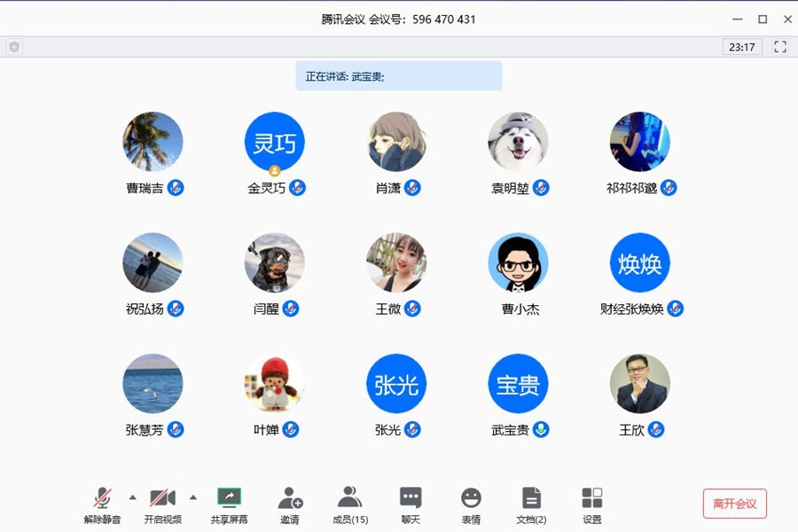Open the Invite (邀请) panel

pos(290,498)
